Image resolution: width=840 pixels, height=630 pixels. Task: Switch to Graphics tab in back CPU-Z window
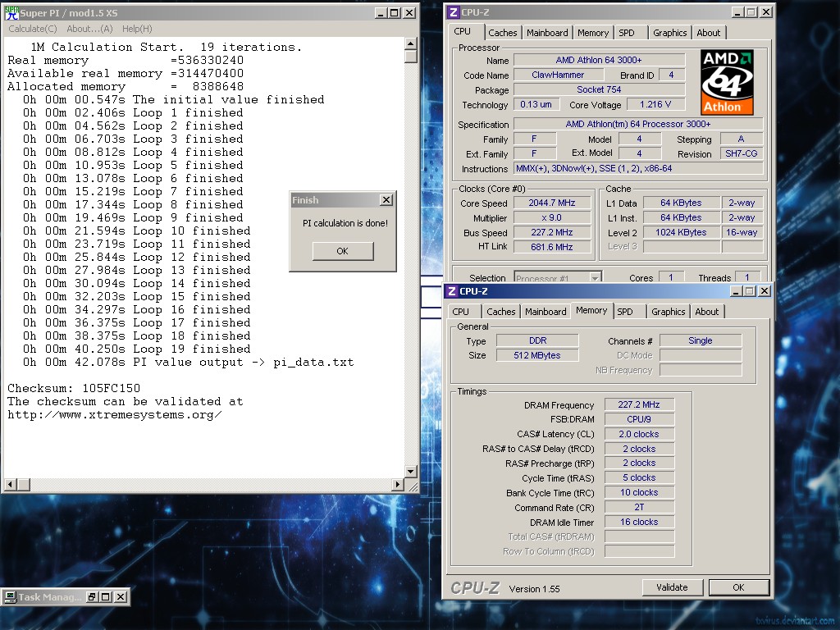[669, 33]
